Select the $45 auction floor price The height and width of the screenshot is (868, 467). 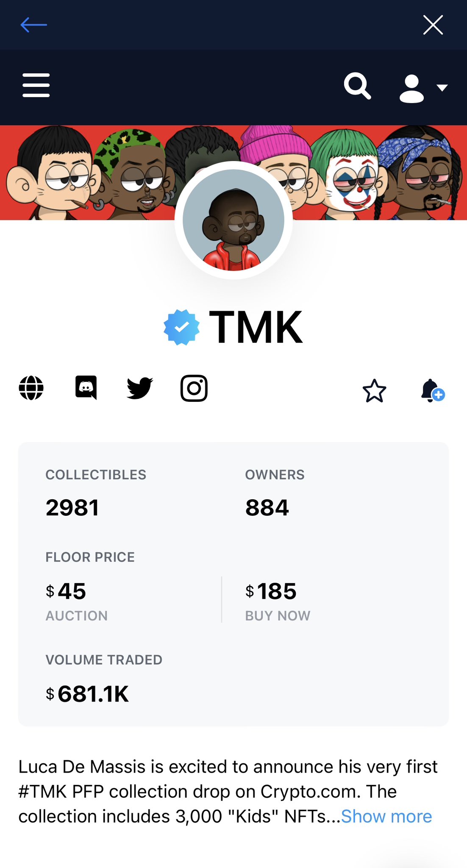click(x=66, y=591)
